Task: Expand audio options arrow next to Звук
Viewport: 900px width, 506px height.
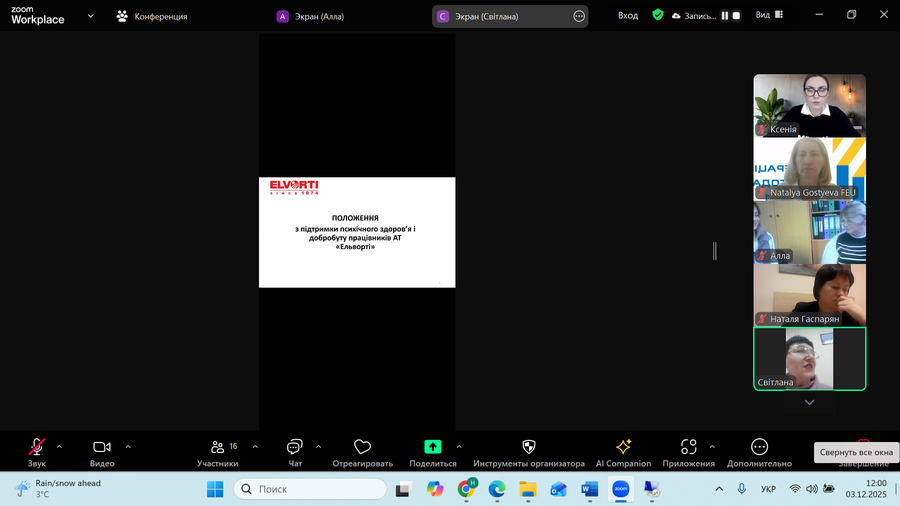Action: pyautogui.click(x=59, y=446)
